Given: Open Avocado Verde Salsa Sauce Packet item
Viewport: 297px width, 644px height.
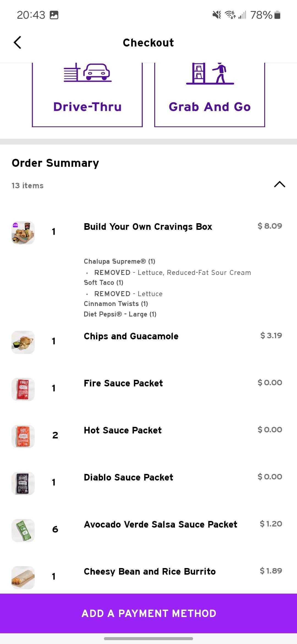Looking at the screenshot, I should click(x=160, y=525).
